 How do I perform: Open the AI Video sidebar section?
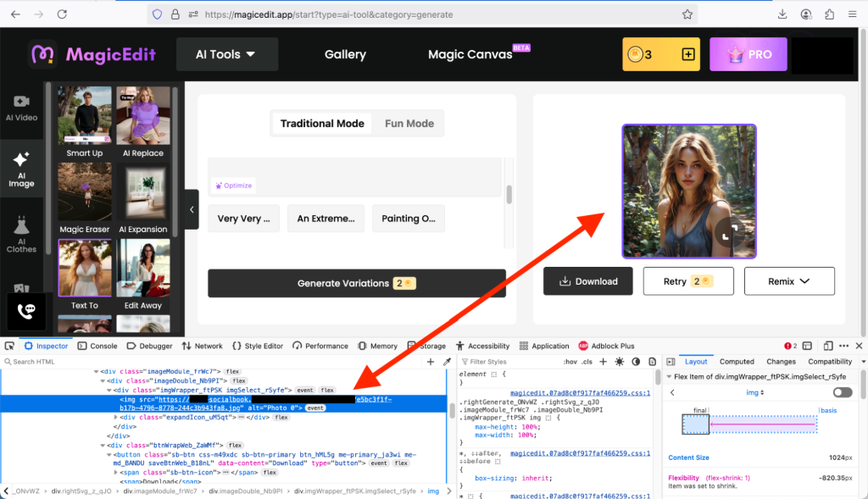[21, 108]
